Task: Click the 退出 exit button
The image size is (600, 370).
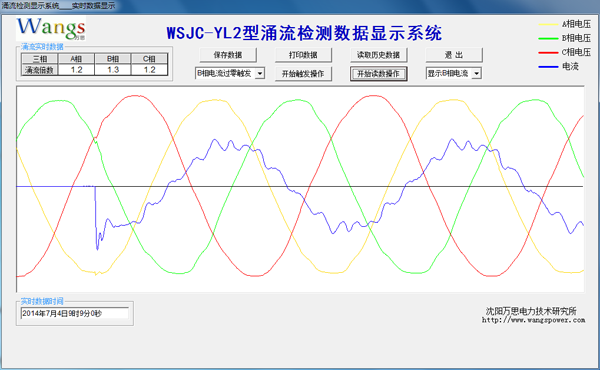Action: click(x=454, y=55)
